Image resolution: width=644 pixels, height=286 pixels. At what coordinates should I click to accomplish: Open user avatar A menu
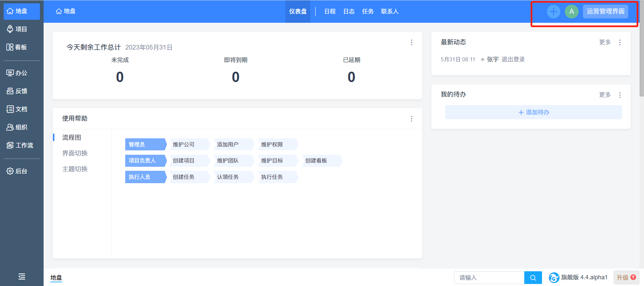[x=572, y=12]
